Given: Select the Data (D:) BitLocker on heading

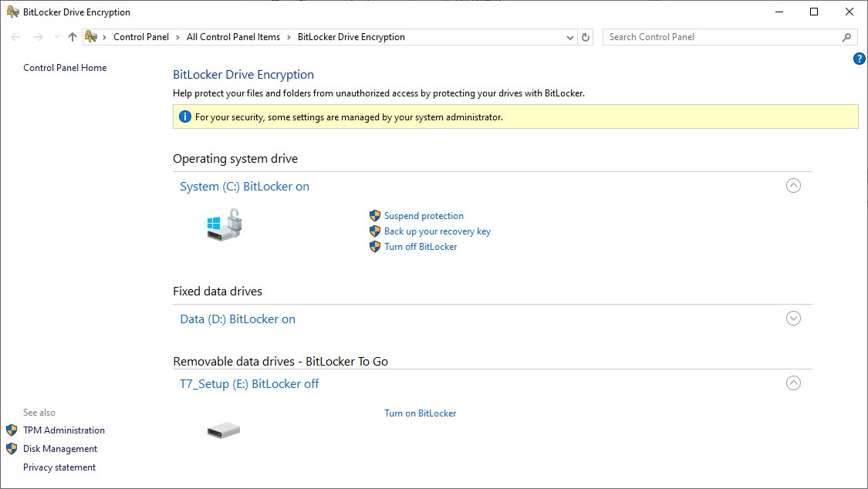Looking at the screenshot, I should tap(238, 319).
